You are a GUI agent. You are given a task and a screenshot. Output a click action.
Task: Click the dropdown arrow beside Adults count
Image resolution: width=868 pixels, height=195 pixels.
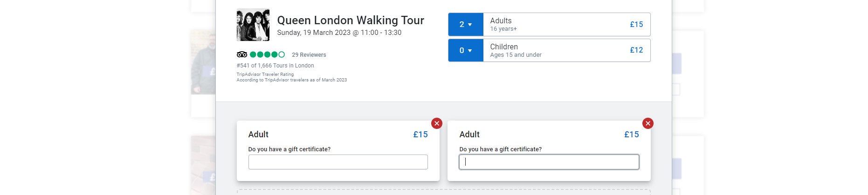470,25
